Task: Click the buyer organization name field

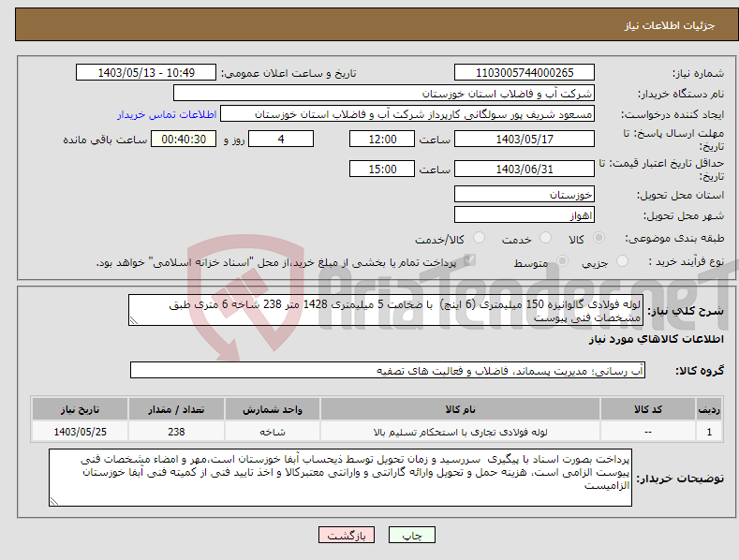Action: click(384, 94)
